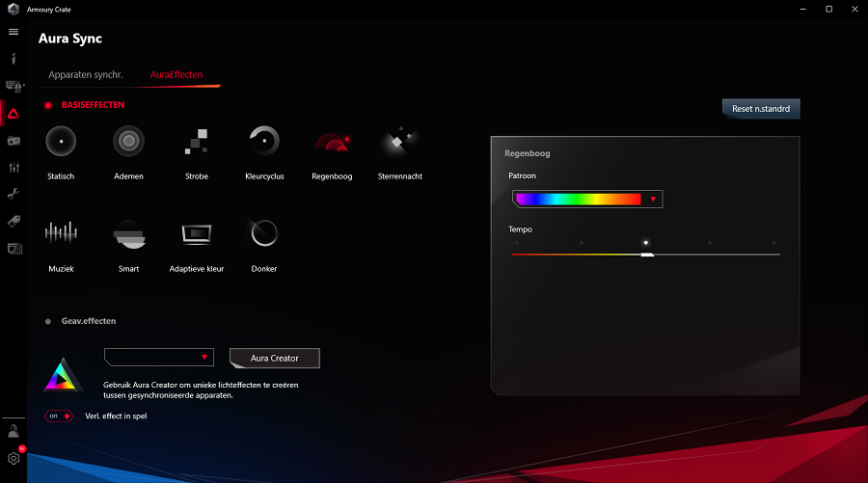
Task: Pick the Smart effect icon
Action: [x=129, y=234]
